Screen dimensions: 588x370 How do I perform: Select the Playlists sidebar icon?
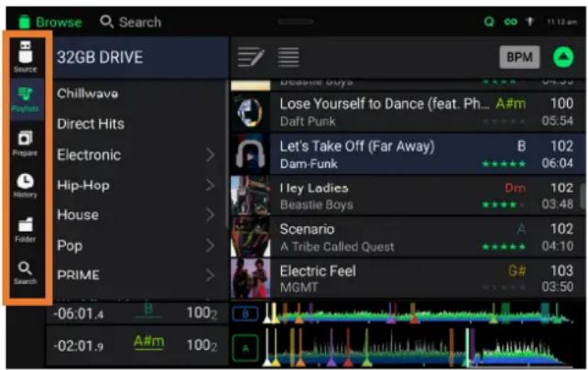tap(26, 99)
